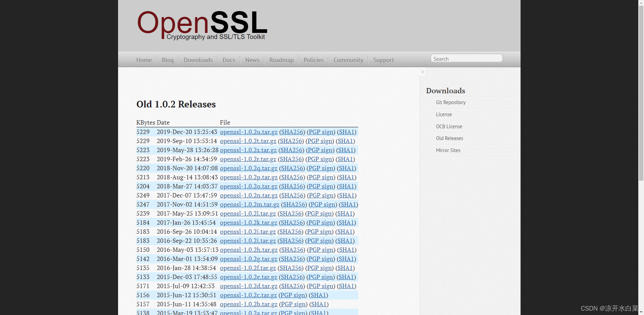Collapse the sidebar using the » arrow

coord(423,72)
